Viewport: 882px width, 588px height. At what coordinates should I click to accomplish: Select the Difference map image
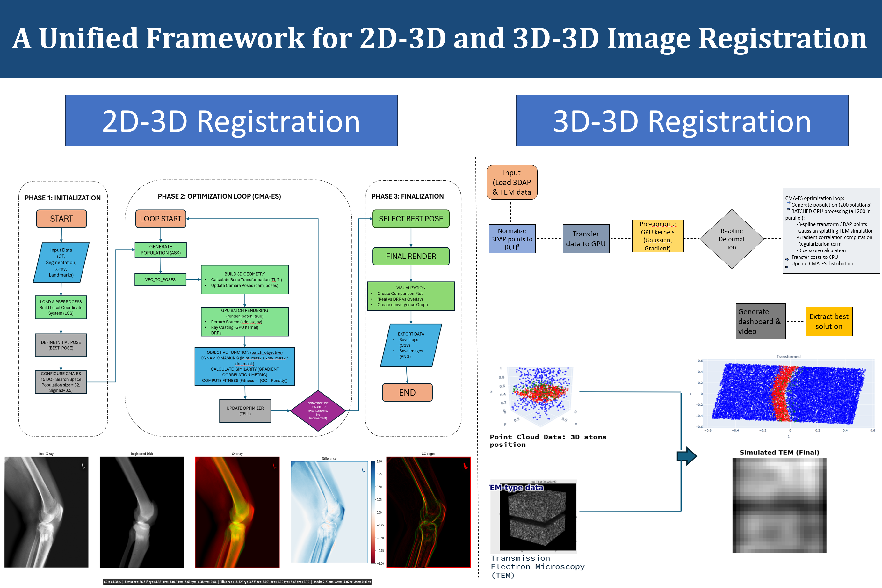pos(329,512)
